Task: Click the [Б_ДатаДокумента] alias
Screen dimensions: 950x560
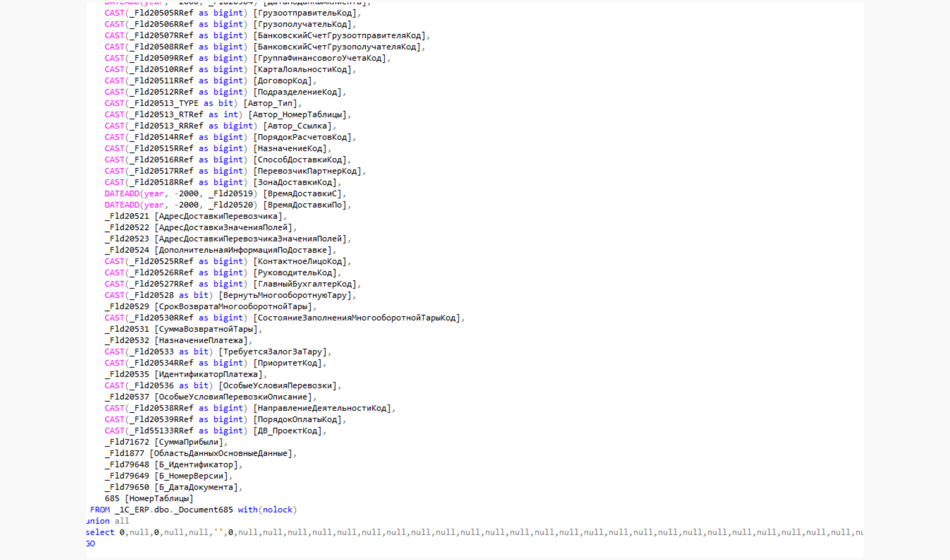Action: [196, 488]
